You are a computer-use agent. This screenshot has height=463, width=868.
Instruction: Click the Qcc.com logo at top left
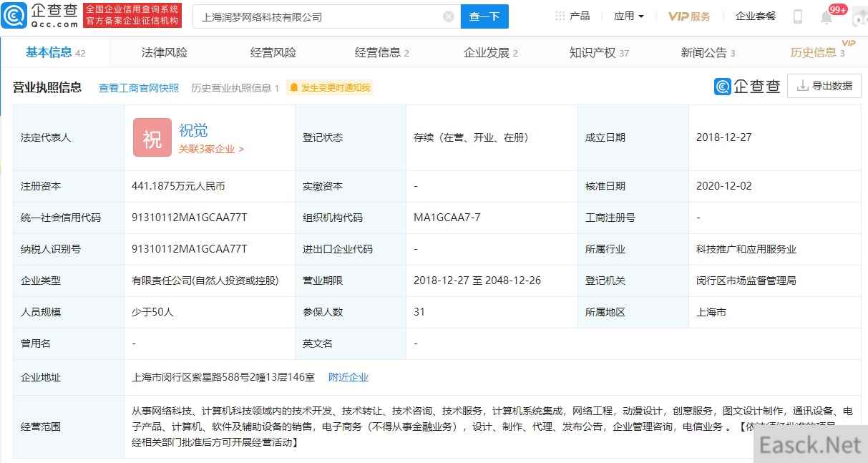40,16
